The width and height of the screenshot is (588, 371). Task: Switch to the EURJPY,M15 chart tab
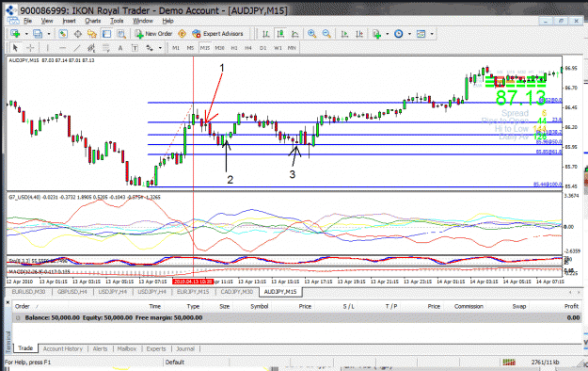pos(193,292)
